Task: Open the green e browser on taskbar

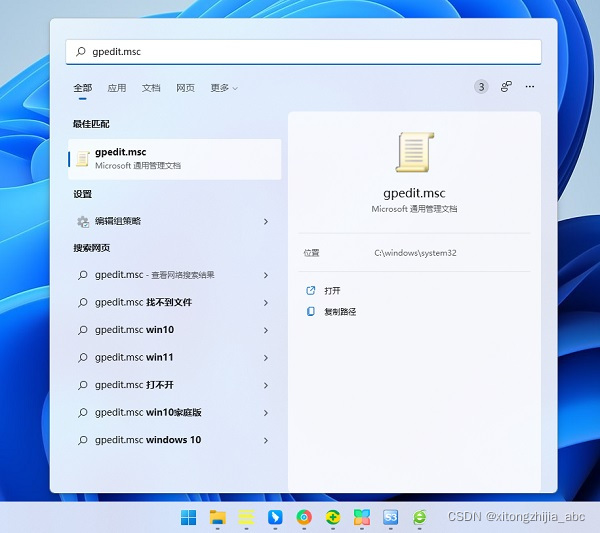Action: 419,518
